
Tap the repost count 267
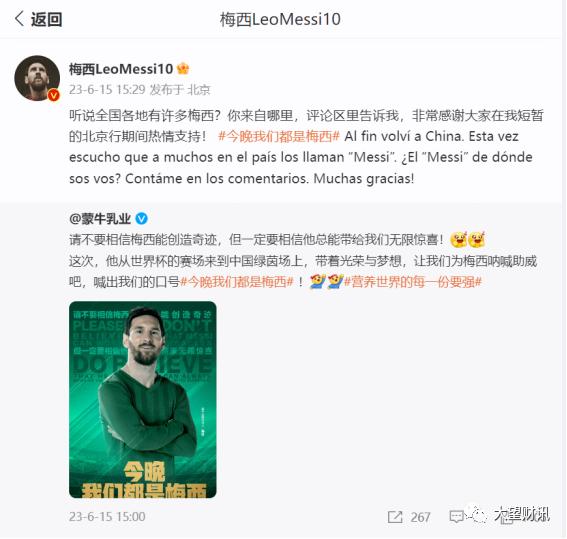pos(420,517)
